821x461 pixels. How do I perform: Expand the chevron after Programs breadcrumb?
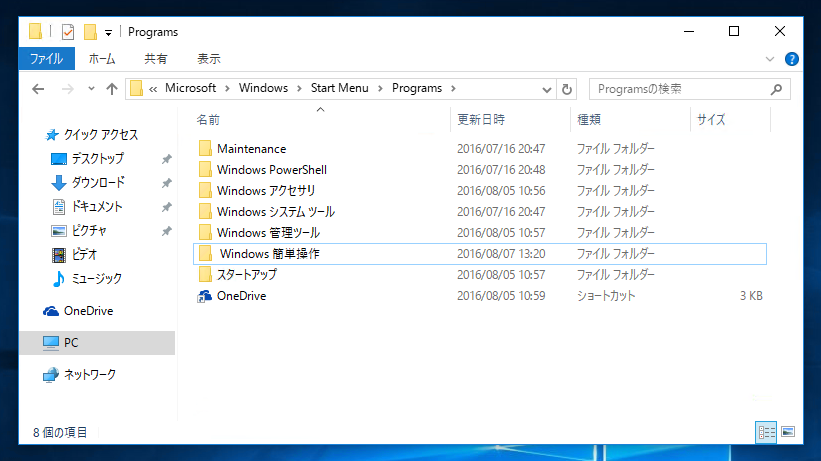(x=453, y=89)
